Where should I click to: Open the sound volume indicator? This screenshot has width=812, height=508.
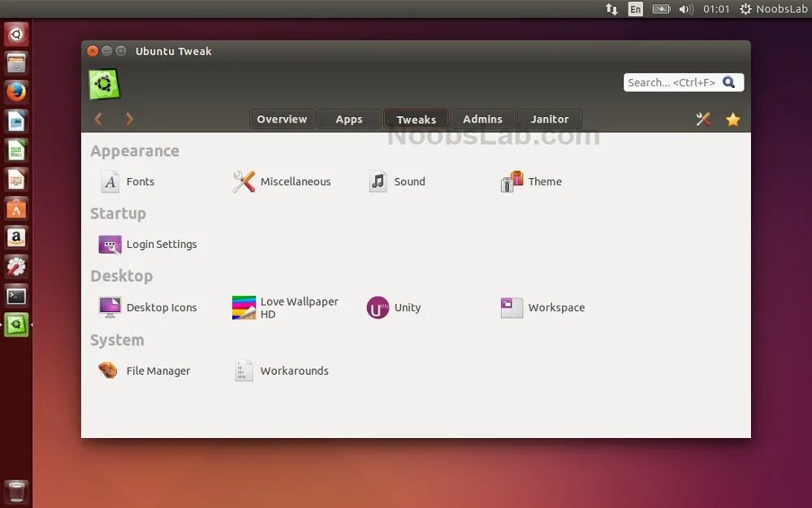(686, 9)
